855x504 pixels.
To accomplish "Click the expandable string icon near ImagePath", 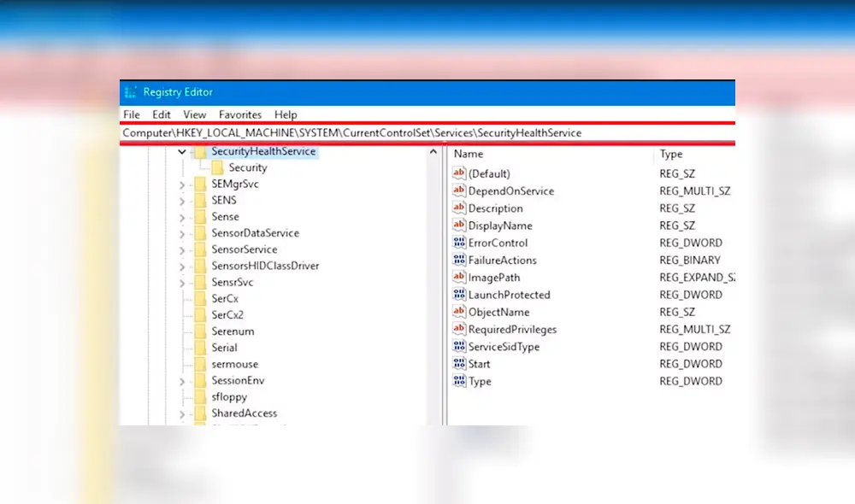I will click(459, 278).
